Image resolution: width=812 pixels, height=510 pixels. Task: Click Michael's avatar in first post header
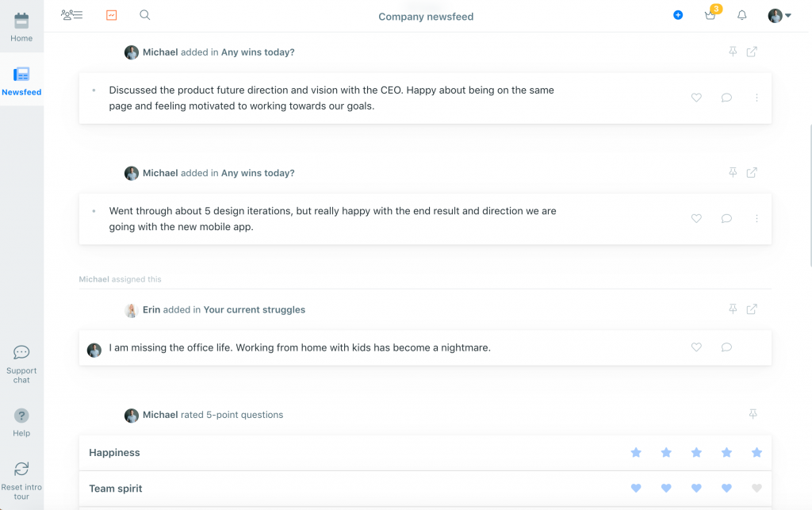[x=132, y=52]
